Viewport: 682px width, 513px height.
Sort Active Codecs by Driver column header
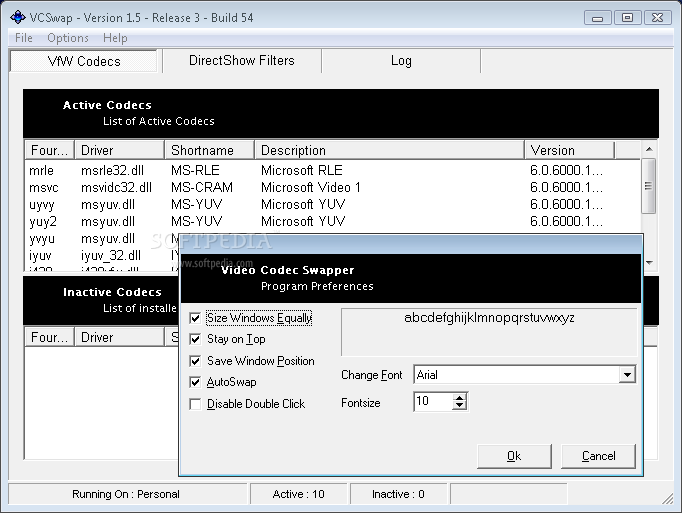pos(120,150)
